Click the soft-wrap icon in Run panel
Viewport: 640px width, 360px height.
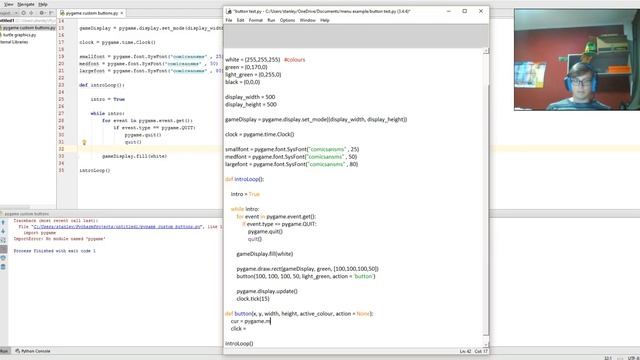(x=3, y=240)
